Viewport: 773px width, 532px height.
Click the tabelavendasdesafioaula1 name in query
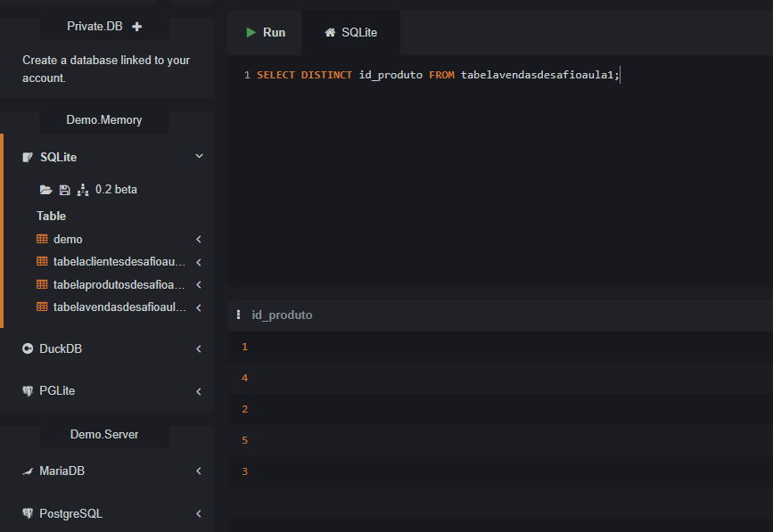(x=537, y=75)
